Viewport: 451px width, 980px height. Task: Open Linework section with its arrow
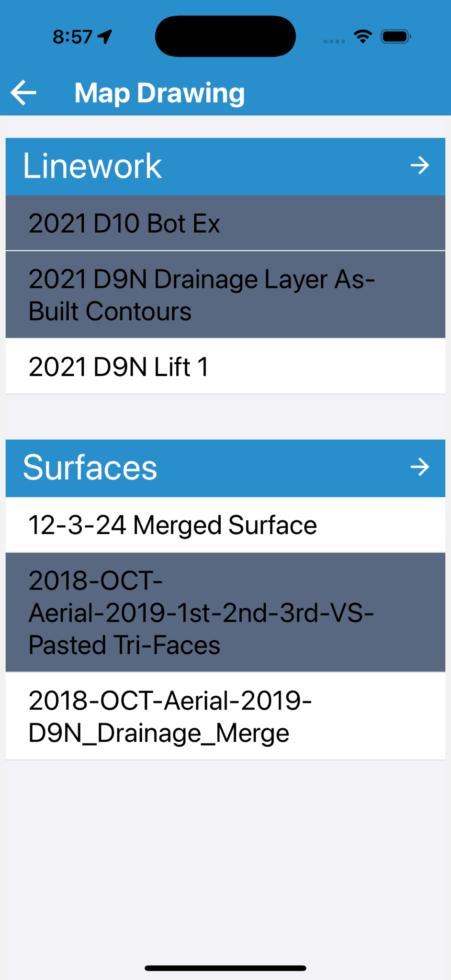pyautogui.click(x=419, y=166)
